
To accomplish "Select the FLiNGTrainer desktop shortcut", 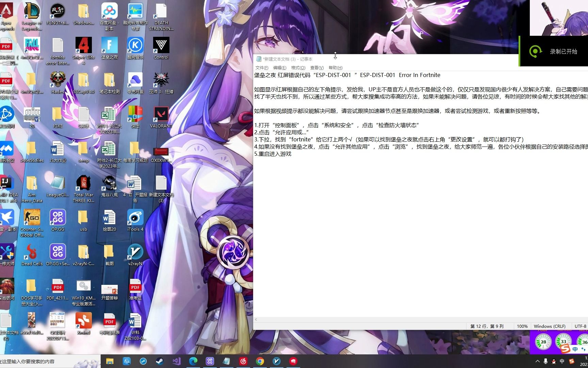I will [58, 14].
